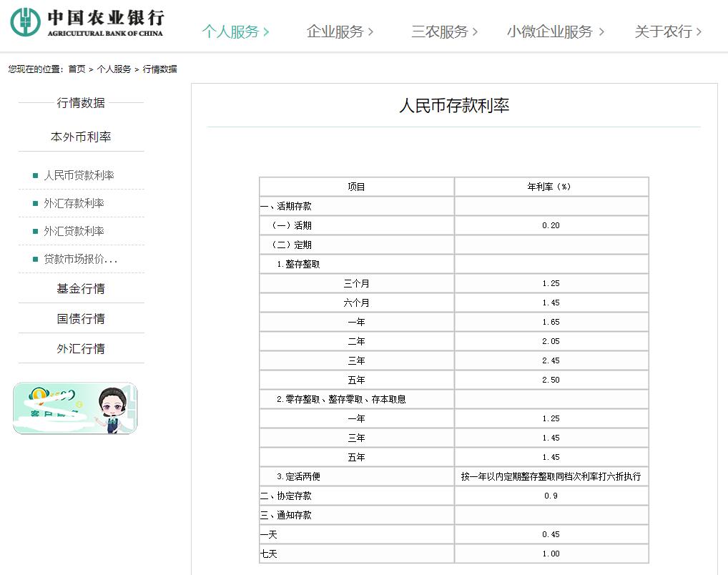The width and height of the screenshot is (728, 575).
Task: Open the 国债行情 section
Action: point(80,318)
